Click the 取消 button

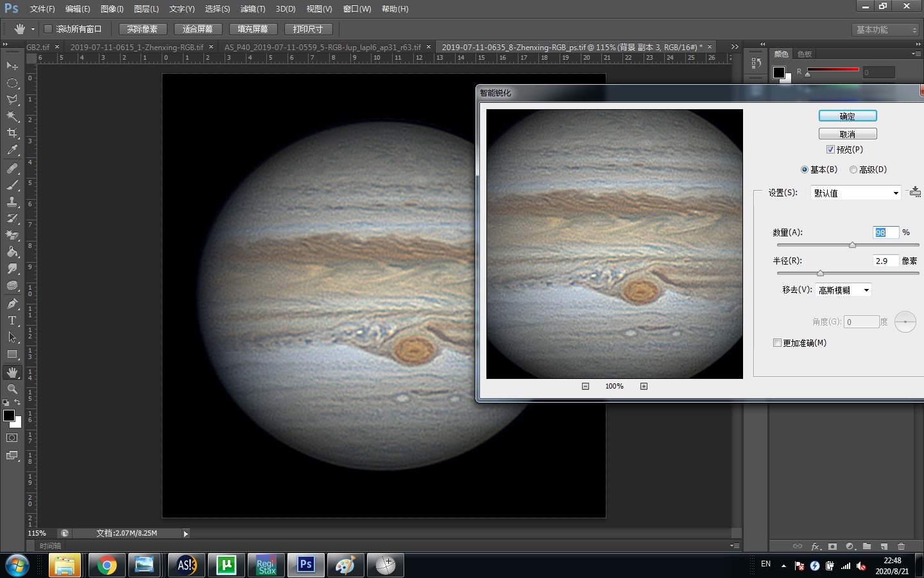point(848,134)
